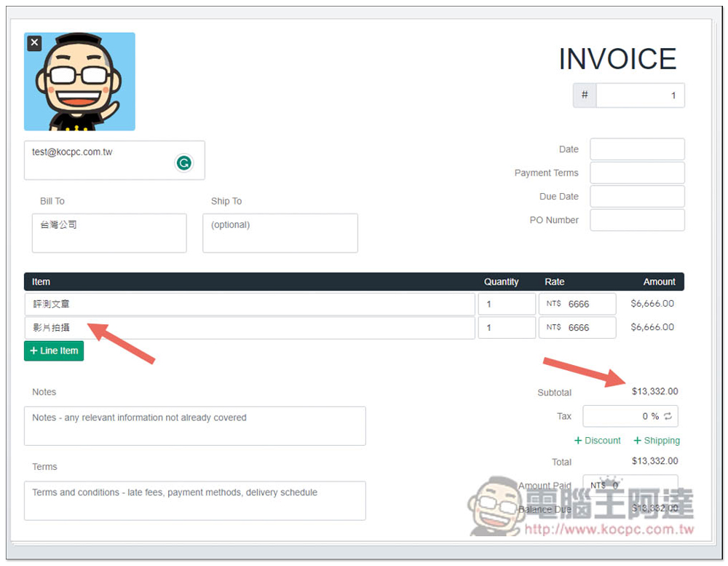Screen dimensions: 728x566
Task: Click the Bill To label
Action: (52, 201)
